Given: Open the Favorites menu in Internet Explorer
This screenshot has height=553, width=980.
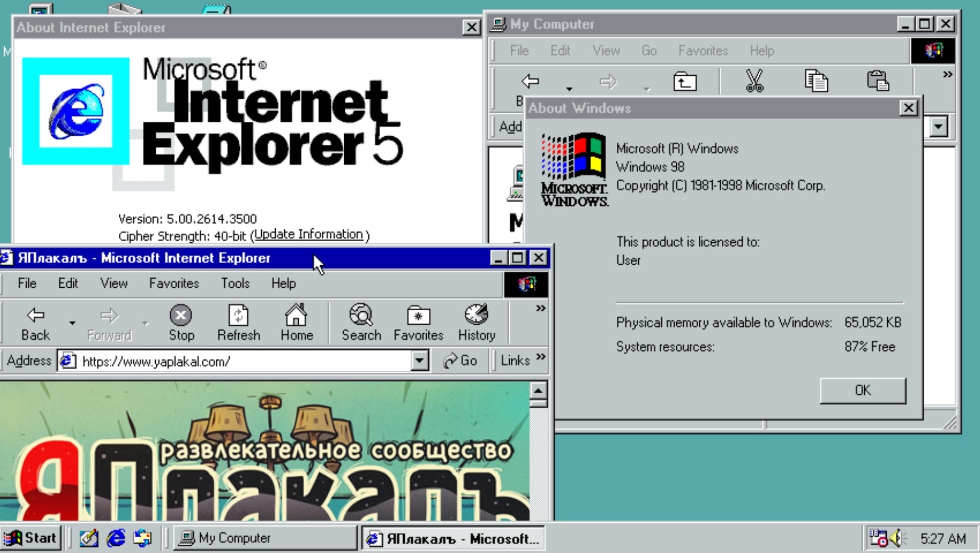Looking at the screenshot, I should [x=174, y=283].
